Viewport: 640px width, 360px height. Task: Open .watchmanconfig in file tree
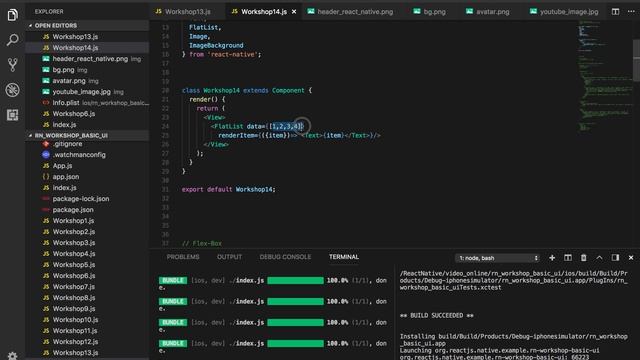pyautogui.click(x=87, y=155)
